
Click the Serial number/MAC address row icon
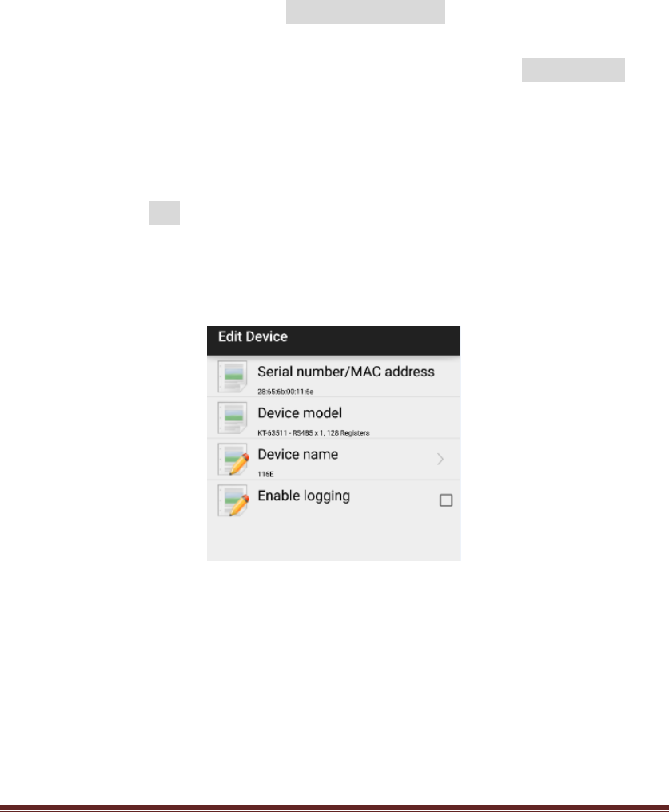(232, 376)
